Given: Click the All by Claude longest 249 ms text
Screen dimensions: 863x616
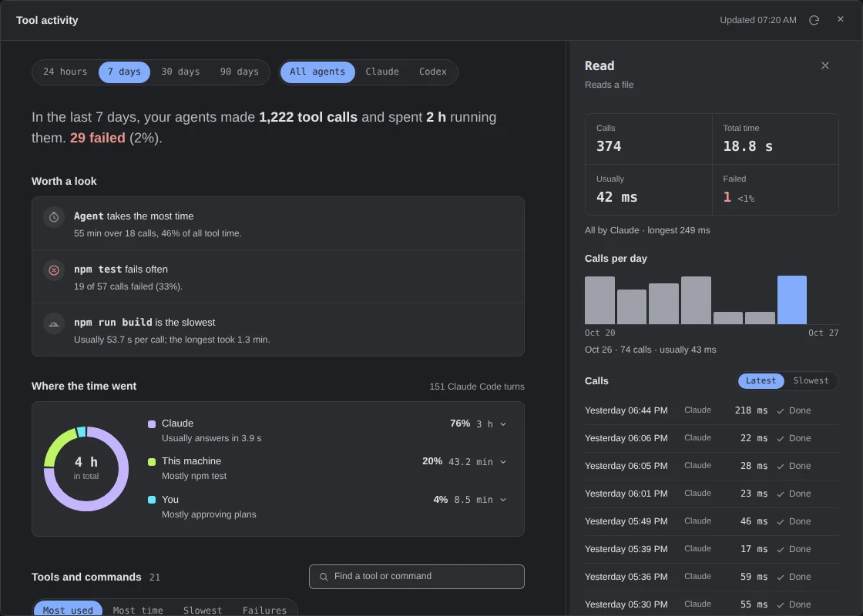Looking at the screenshot, I should (x=647, y=230).
